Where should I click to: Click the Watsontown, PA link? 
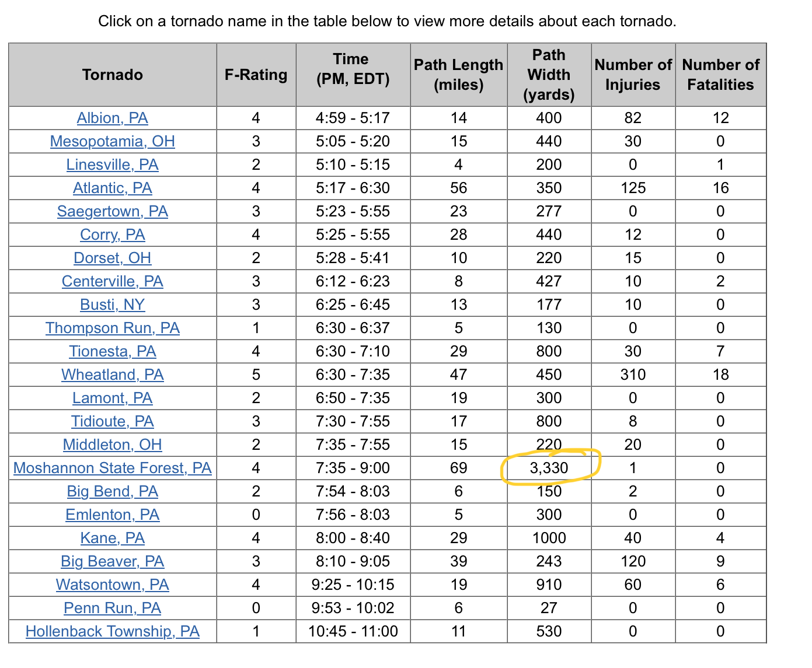pyautogui.click(x=112, y=585)
